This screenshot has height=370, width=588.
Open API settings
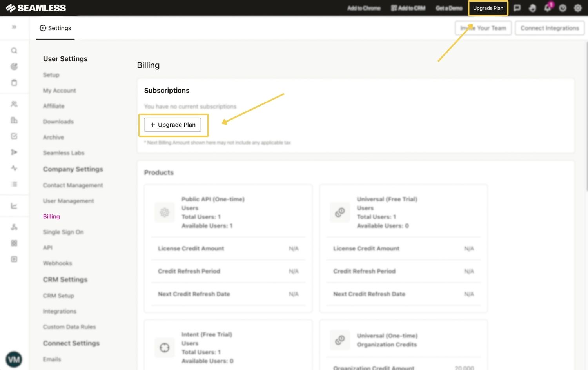(x=47, y=248)
